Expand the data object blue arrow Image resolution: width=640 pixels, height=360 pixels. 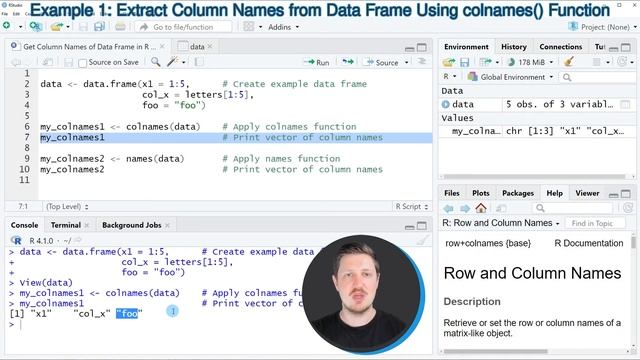point(446,104)
